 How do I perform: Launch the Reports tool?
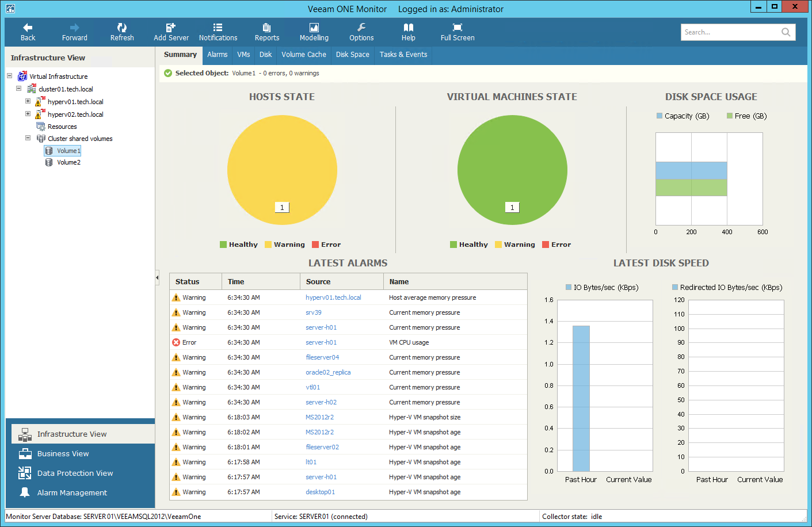coord(267,32)
